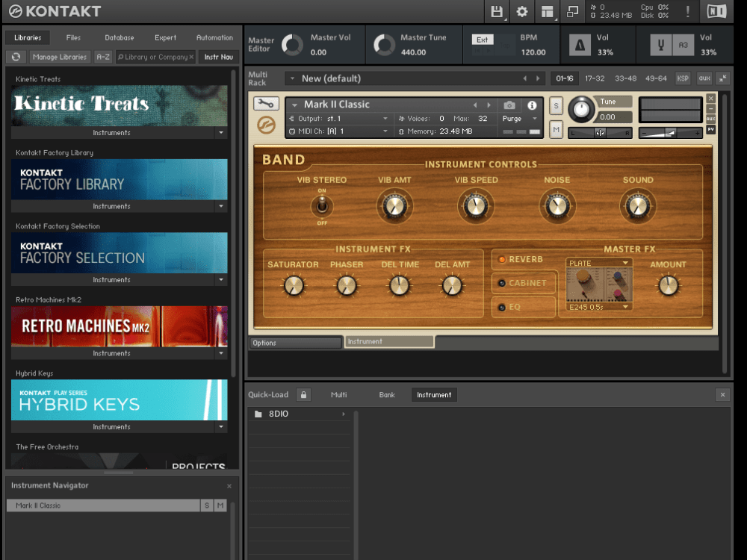
Task: Expand Hybrid Keys Instruments dropdown arrow
Action: click(x=221, y=426)
